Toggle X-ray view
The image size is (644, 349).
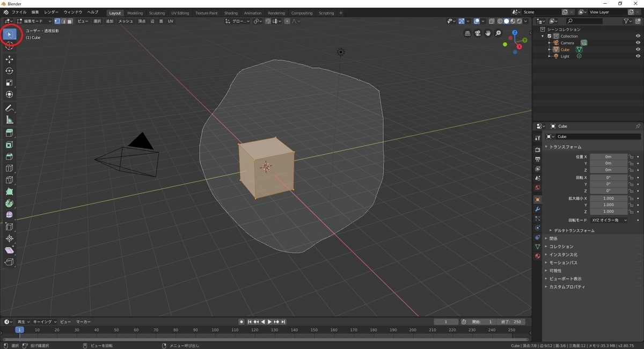492,21
